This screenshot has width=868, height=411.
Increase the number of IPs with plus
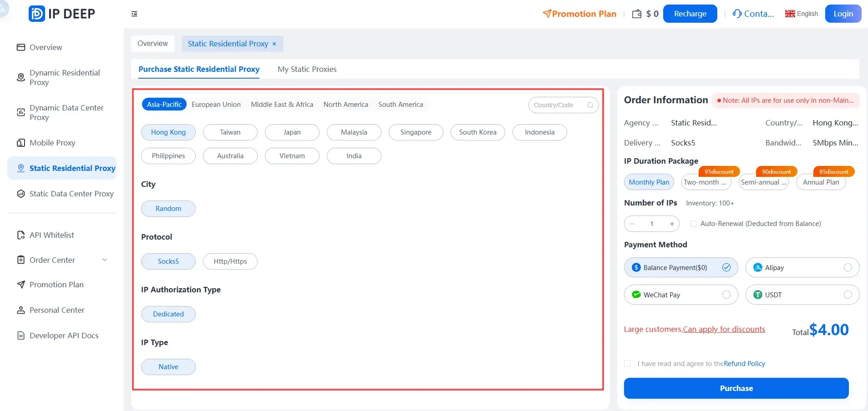tap(672, 224)
